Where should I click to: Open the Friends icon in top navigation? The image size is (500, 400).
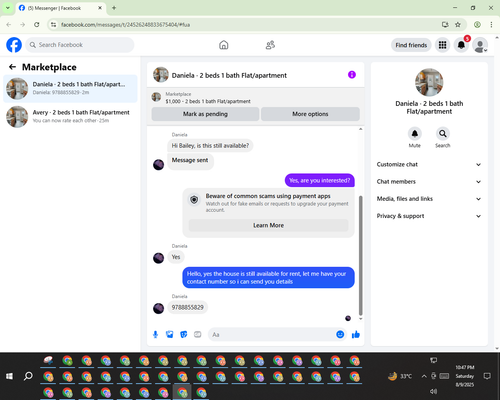pos(270,45)
